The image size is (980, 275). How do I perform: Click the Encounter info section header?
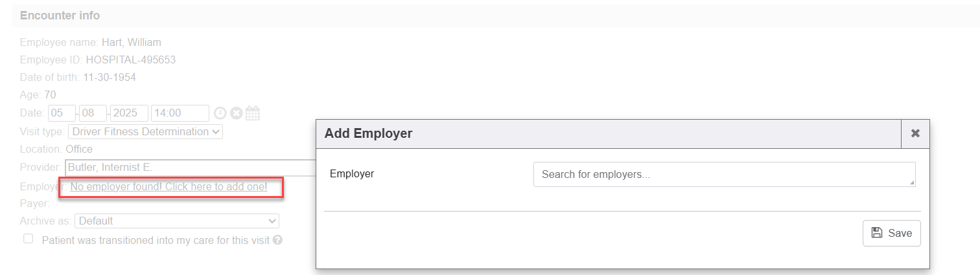tap(60, 15)
